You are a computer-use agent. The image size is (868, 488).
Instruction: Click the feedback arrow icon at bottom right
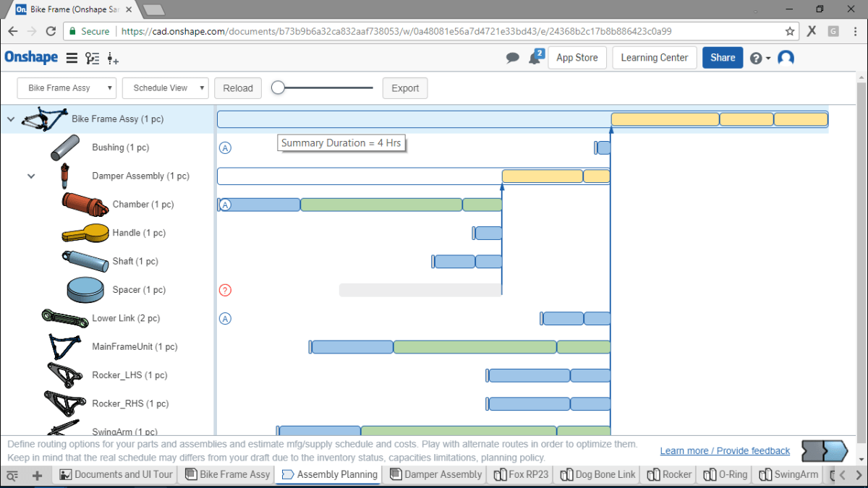(x=823, y=450)
